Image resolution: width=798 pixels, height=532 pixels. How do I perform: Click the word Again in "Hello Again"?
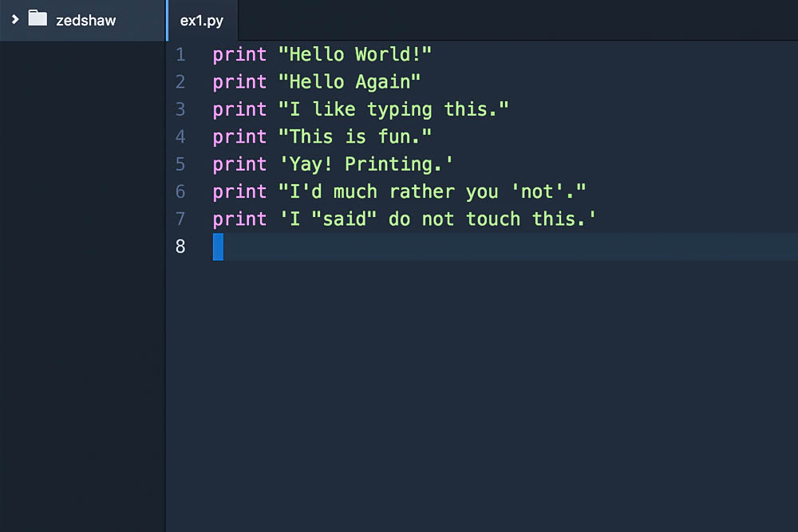point(384,81)
